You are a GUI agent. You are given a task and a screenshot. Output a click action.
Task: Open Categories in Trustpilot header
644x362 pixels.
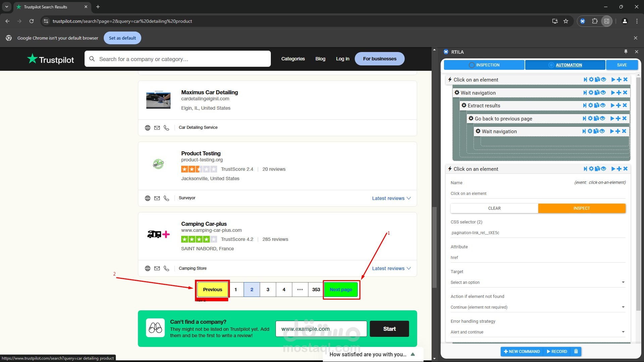click(x=293, y=59)
